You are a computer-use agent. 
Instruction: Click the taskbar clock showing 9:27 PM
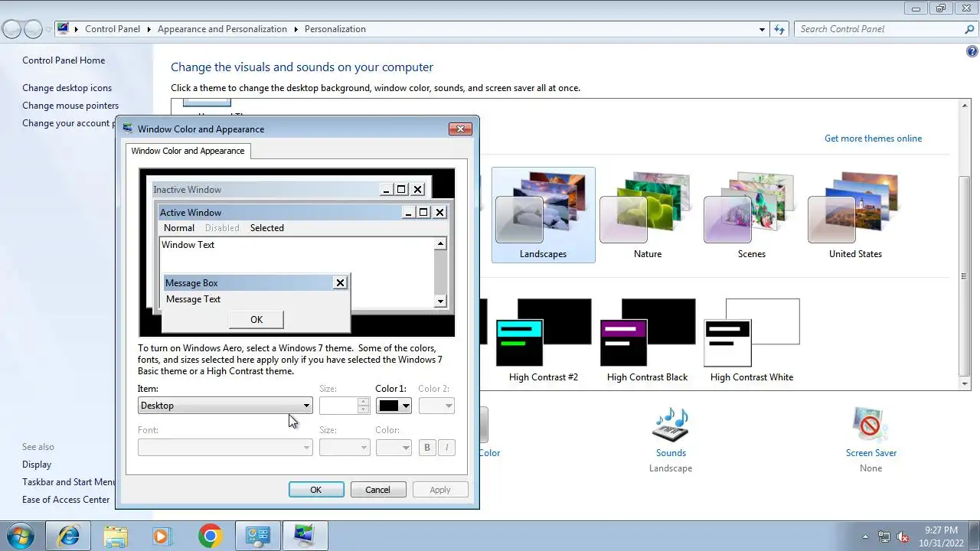click(941, 536)
